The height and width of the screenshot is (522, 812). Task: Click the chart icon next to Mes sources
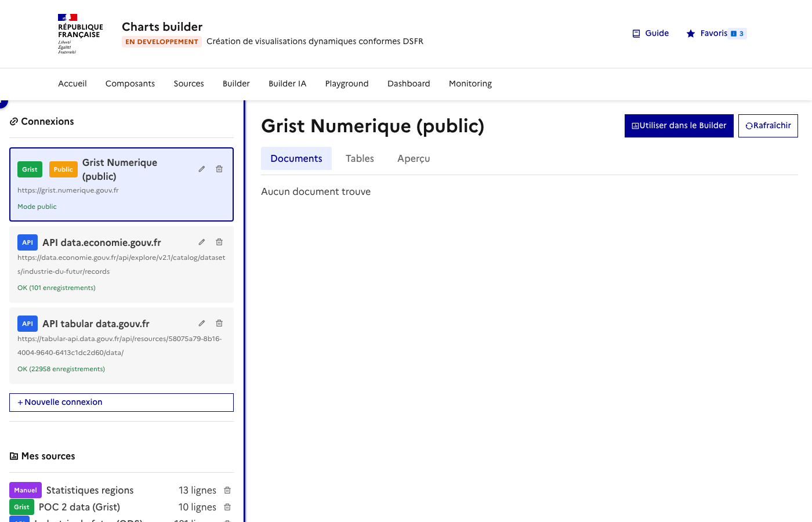[x=13, y=456]
